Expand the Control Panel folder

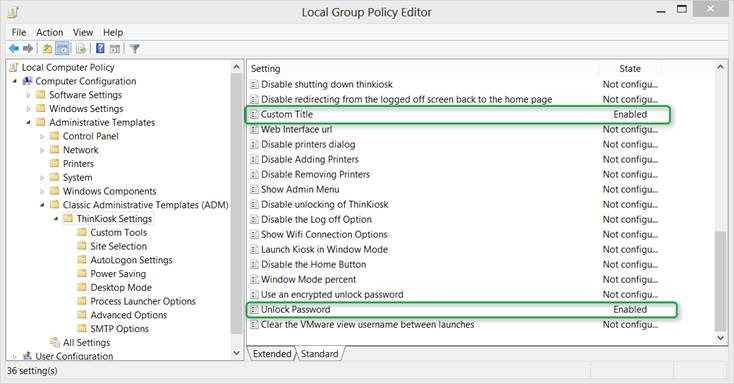[x=42, y=136]
